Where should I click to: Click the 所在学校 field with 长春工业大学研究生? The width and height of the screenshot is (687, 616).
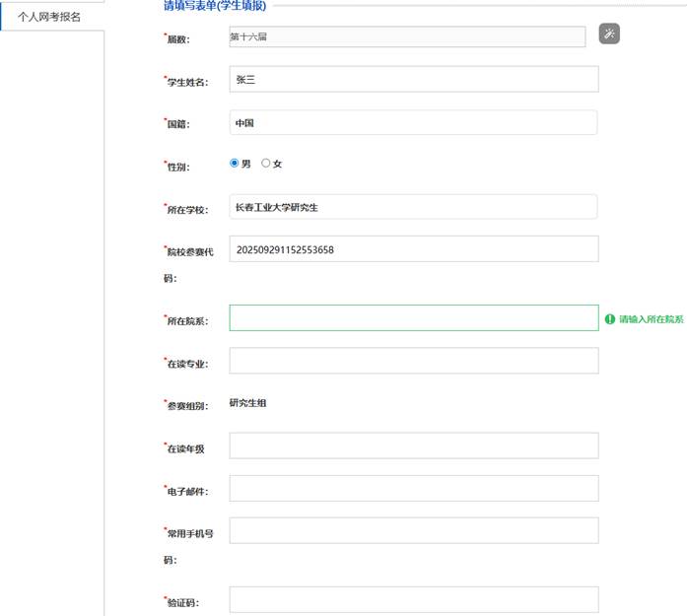pyautogui.click(x=413, y=207)
